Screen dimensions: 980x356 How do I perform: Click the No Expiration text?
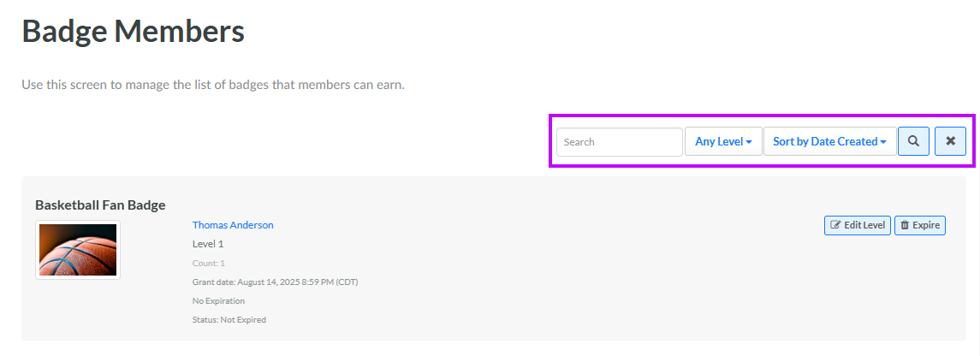coord(218,300)
